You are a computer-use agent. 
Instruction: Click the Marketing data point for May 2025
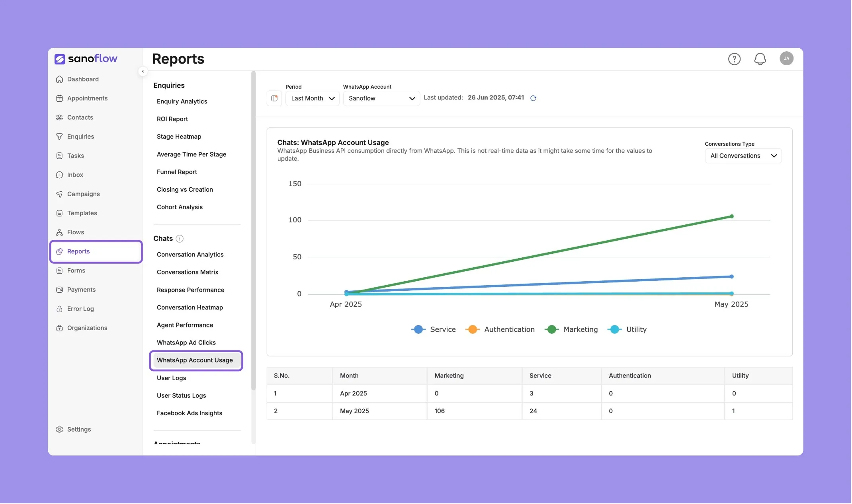click(732, 217)
